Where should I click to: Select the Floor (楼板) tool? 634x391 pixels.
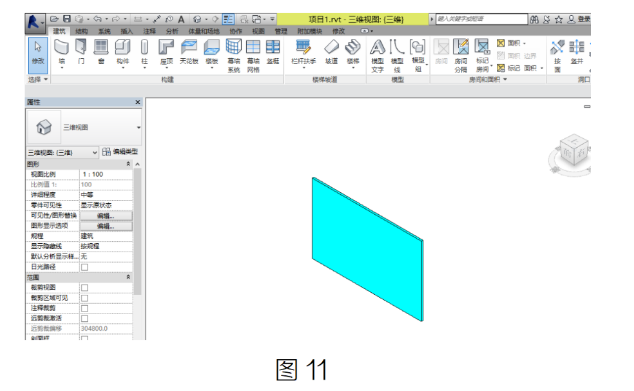pyautogui.click(x=211, y=53)
